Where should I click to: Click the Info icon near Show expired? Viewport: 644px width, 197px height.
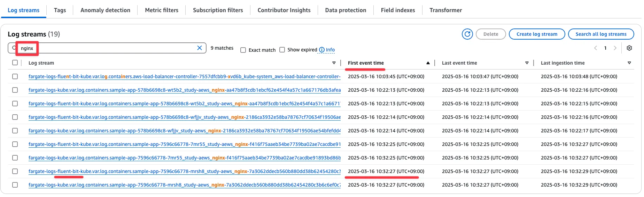tap(322, 50)
